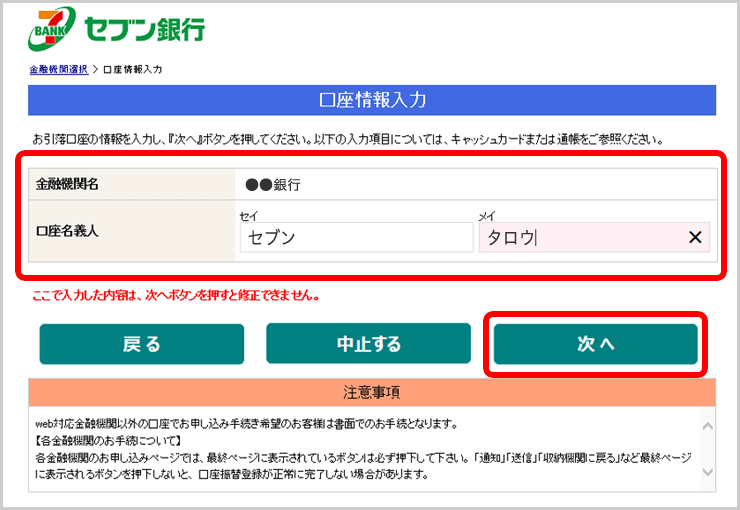The height and width of the screenshot is (510, 740).
Task: Click the メイ label above the field
Action: coord(487,216)
